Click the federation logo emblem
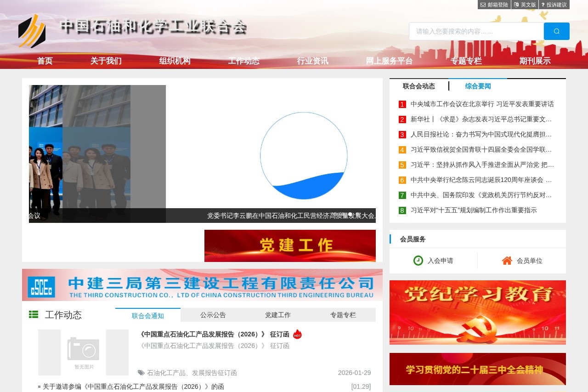 click(x=32, y=31)
